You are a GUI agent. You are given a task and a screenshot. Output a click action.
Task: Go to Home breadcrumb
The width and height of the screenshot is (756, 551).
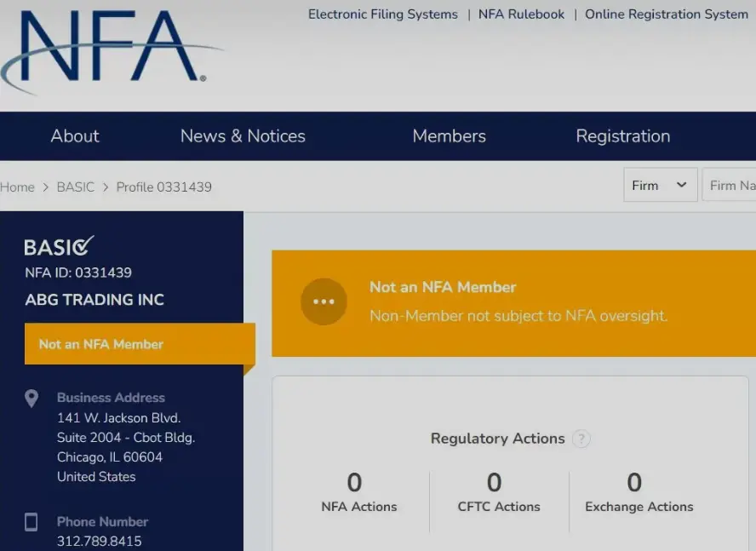[17, 187]
